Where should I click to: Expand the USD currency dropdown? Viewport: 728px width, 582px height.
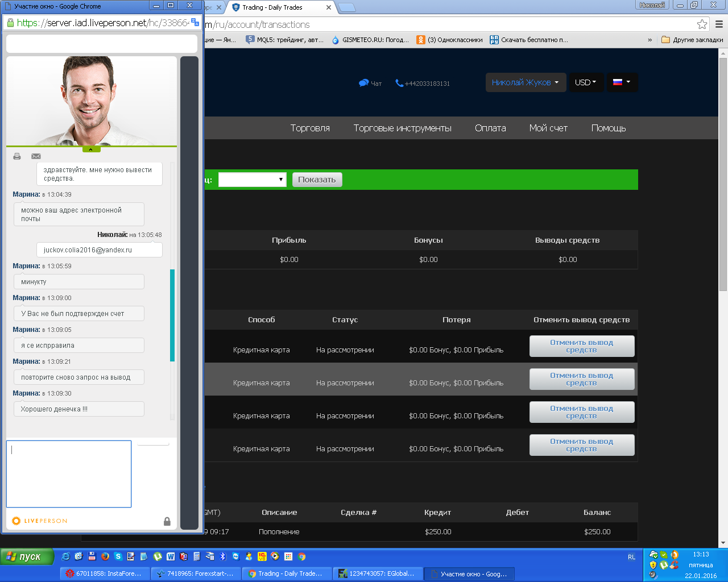pos(585,82)
